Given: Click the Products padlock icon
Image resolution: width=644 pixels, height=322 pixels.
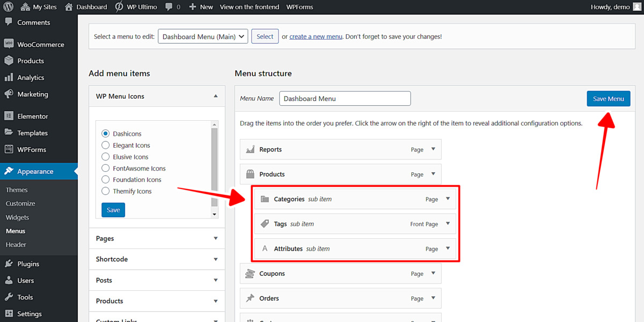Looking at the screenshot, I should 250,174.
